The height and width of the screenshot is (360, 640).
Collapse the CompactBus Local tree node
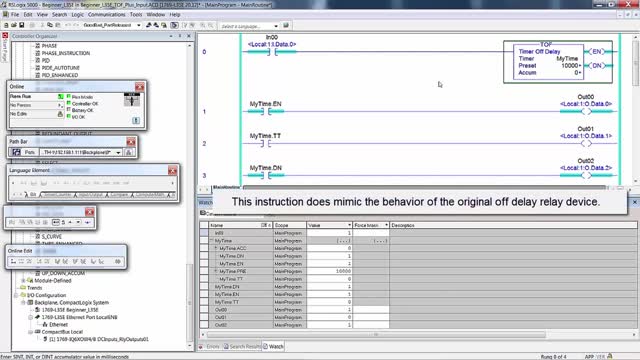pos(31,332)
